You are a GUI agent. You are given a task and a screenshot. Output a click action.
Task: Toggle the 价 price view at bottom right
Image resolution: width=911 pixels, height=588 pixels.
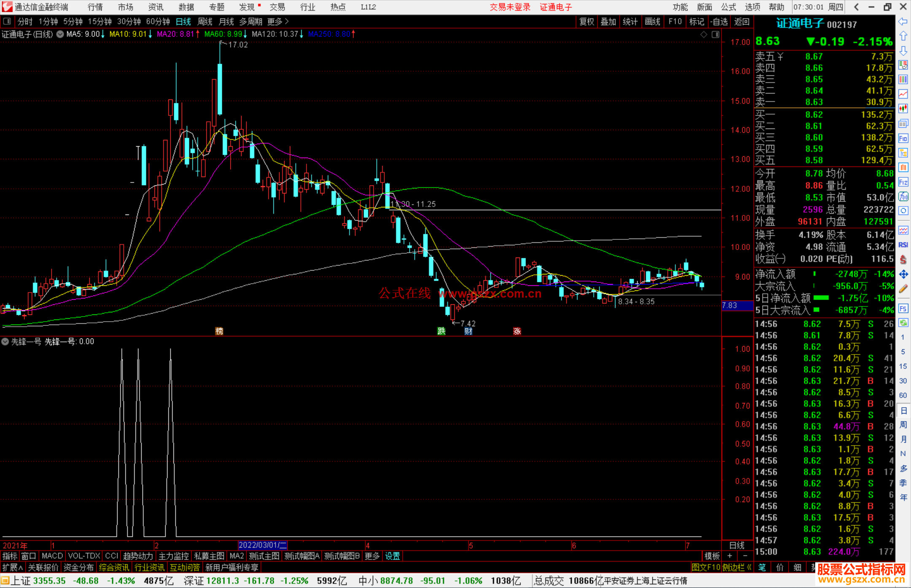point(780,567)
